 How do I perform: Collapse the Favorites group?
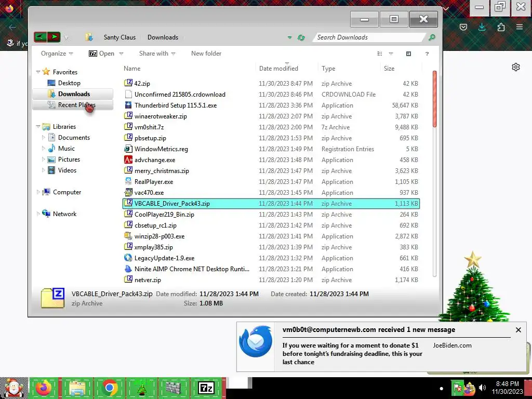click(38, 72)
